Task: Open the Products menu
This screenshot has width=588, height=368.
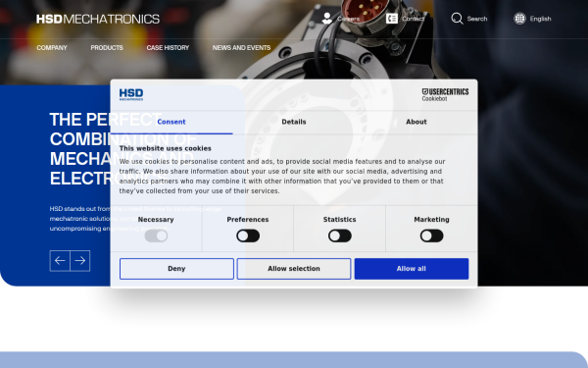Action: click(107, 48)
